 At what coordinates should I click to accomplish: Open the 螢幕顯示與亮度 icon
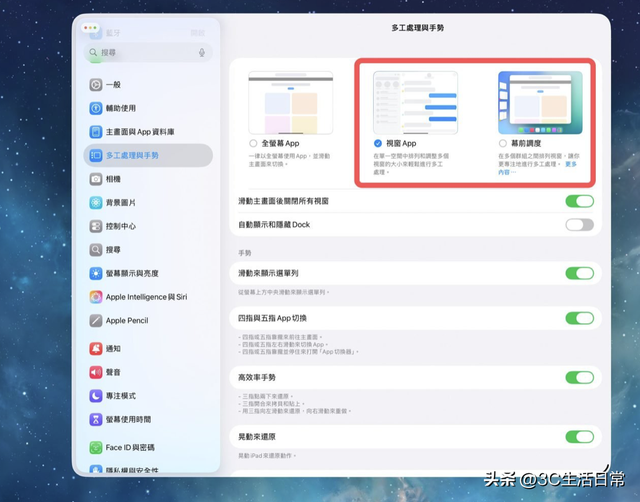pyautogui.click(x=96, y=273)
